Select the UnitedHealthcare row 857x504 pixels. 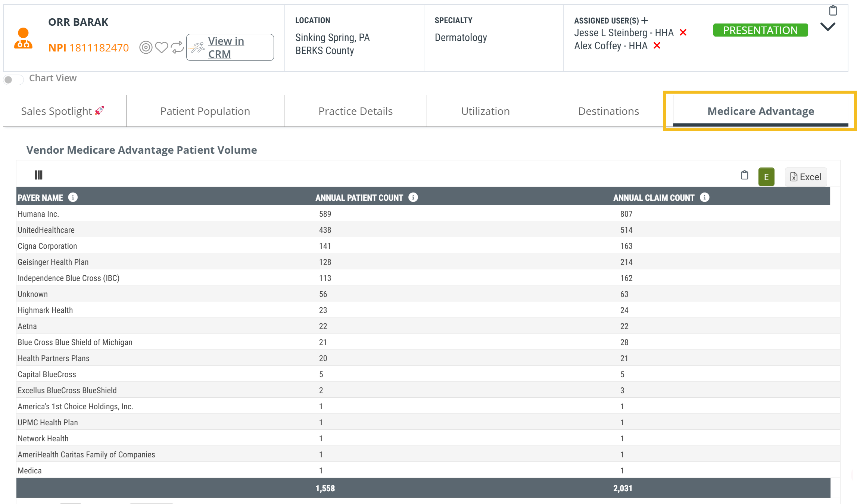[428, 230]
